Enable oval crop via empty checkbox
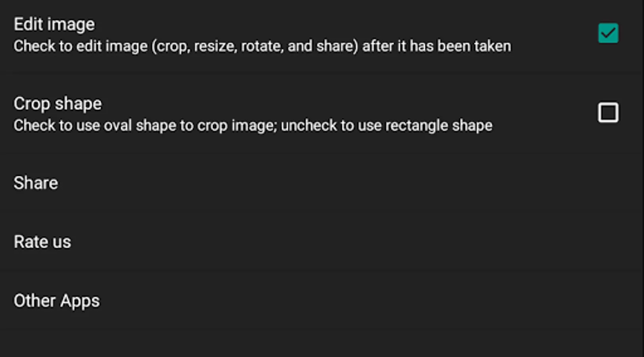The width and height of the screenshot is (644, 357). 608,113
